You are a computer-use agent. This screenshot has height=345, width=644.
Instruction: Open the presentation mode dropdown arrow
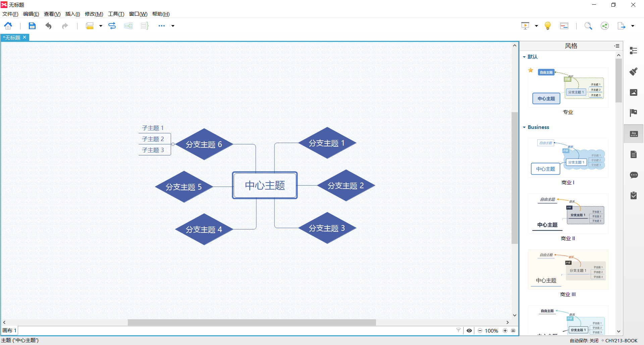[x=536, y=26]
